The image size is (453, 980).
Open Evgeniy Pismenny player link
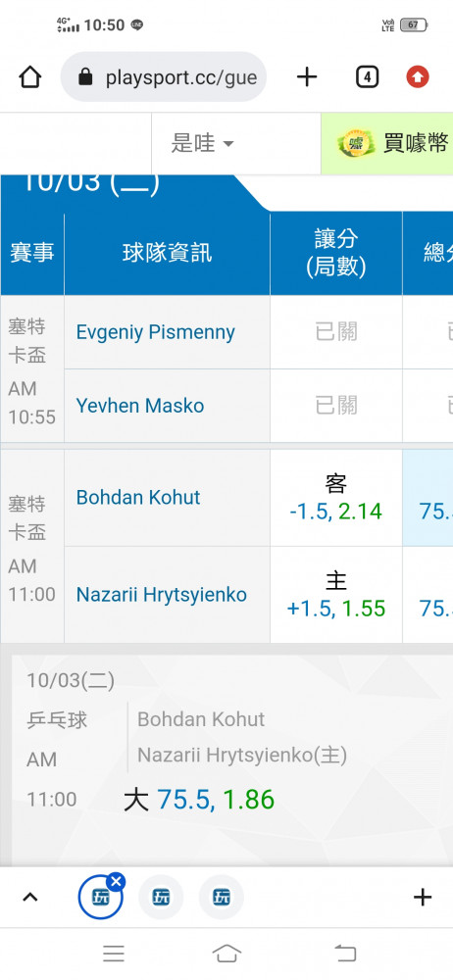pos(156,332)
